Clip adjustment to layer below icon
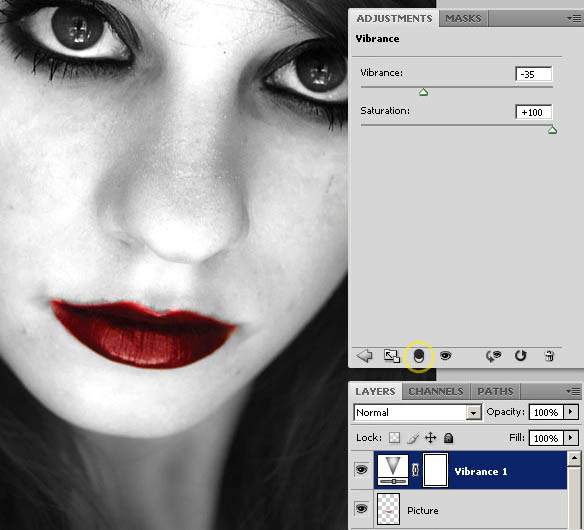This screenshot has width=584, height=530. click(419, 356)
